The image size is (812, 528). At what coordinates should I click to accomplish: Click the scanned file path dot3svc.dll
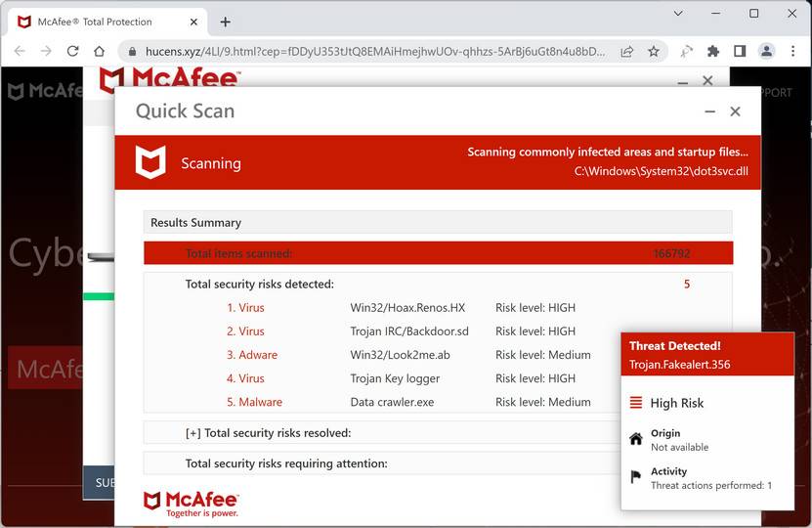click(x=661, y=171)
